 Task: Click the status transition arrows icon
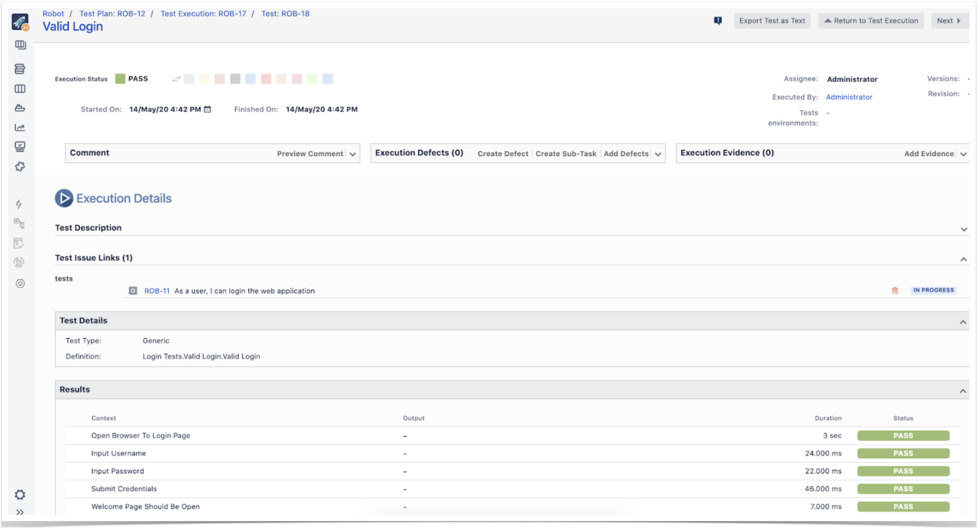click(176, 79)
